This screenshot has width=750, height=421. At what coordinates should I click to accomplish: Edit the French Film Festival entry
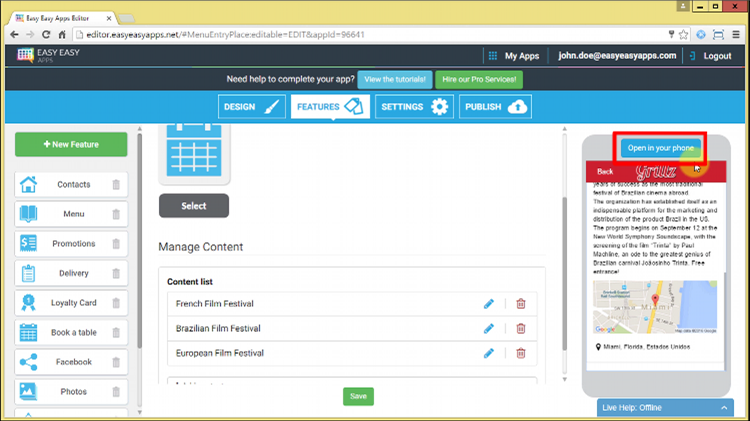(x=489, y=303)
